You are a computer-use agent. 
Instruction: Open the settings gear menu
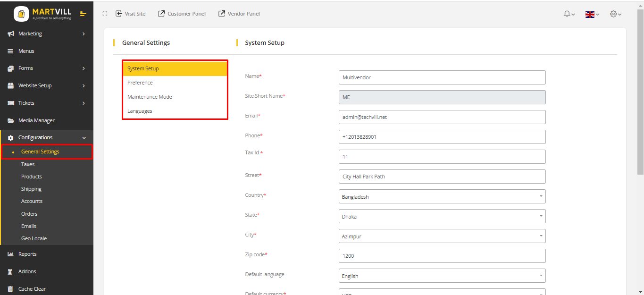coord(615,14)
